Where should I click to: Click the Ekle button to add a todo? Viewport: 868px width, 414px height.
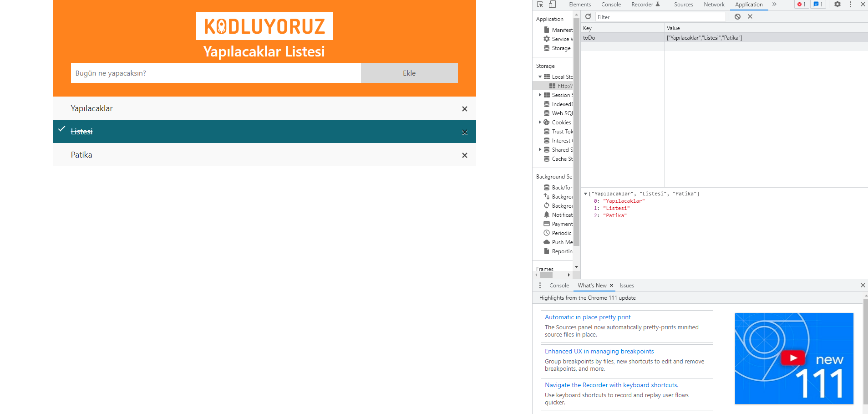(409, 73)
